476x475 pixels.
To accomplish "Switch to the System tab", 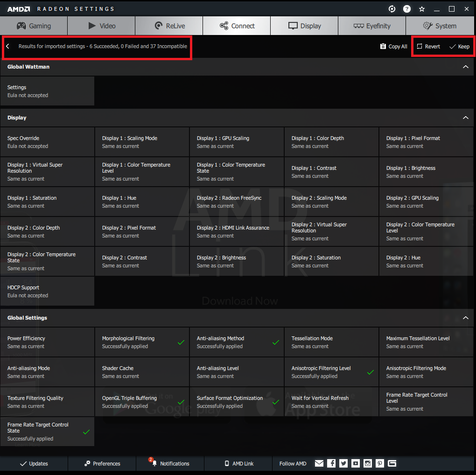I will coord(440,26).
